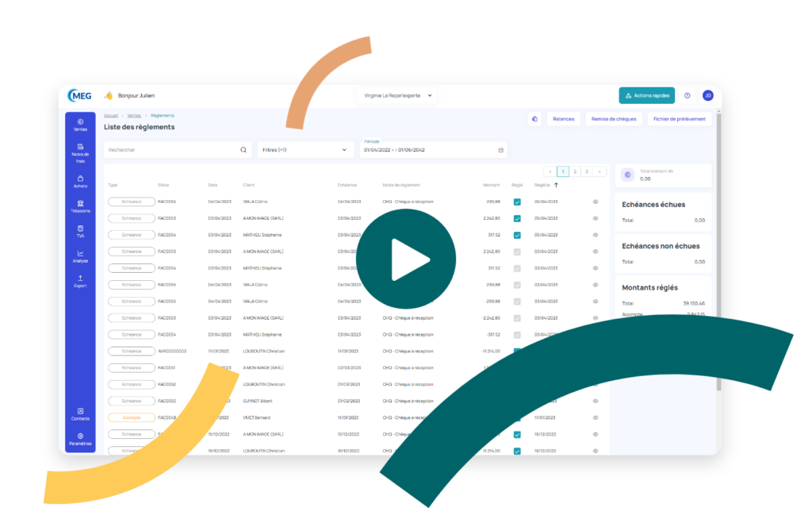
Task: View details eye icon on first row
Action: coord(596,202)
